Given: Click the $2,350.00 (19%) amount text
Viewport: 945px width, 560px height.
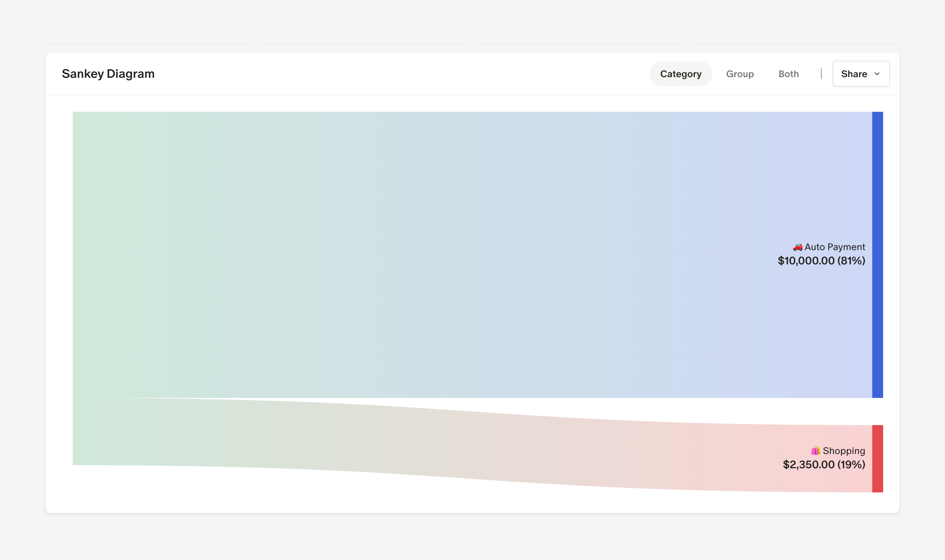Looking at the screenshot, I should coord(824,465).
